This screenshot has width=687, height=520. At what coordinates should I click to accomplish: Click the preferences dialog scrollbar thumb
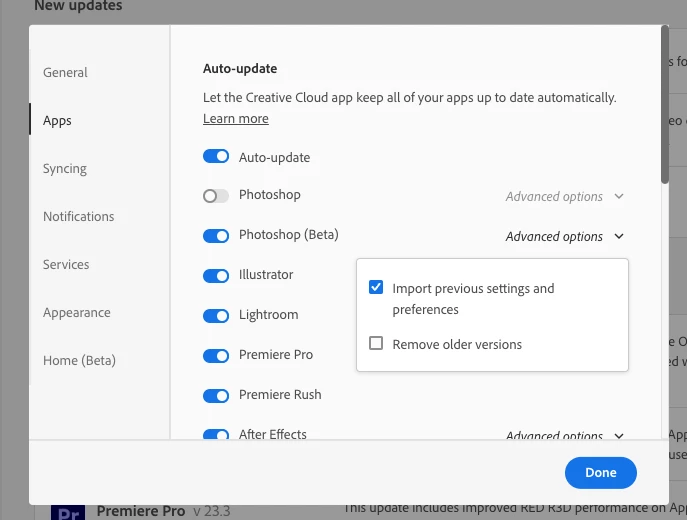pyautogui.click(x=665, y=105)
